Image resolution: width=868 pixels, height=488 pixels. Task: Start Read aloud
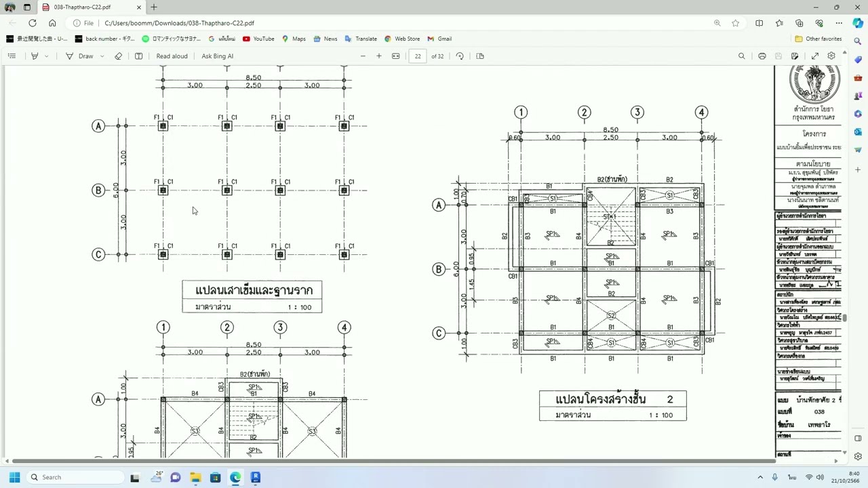[x=172, y=56]
